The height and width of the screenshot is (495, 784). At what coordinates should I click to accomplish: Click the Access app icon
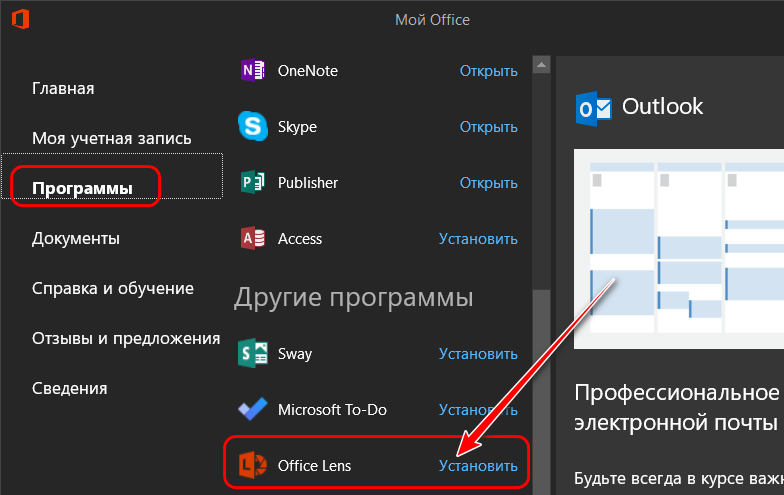(x=252, y=238)
